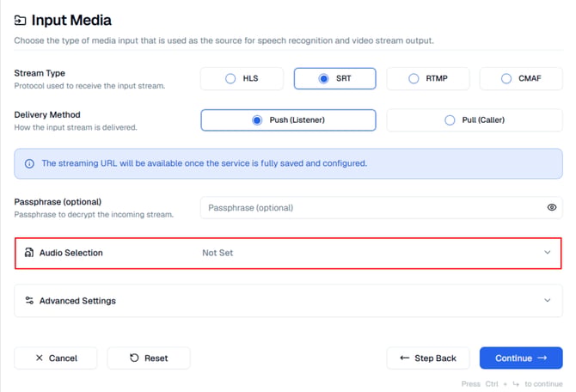Click the Passphrase (optional) input field
Image resolution: width=576 pixels, height=392 pixels.
382,207
